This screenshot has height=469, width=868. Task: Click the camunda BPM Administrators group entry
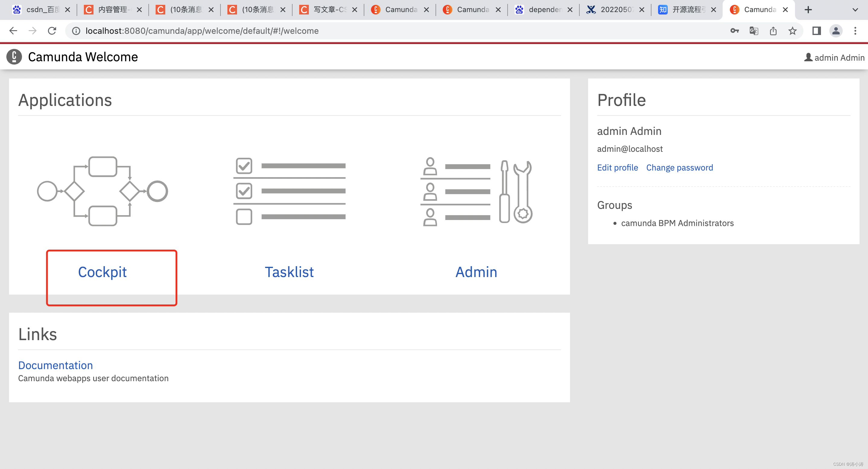(677, 223)
